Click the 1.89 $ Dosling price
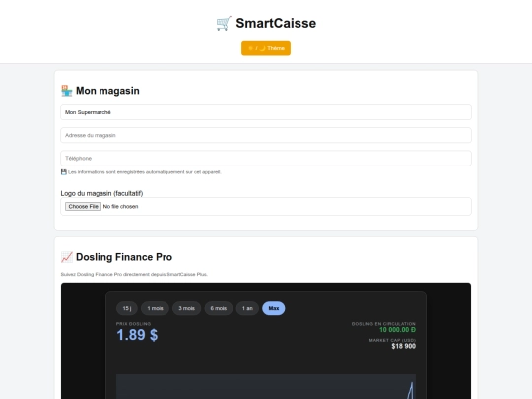 click(137, 335)
